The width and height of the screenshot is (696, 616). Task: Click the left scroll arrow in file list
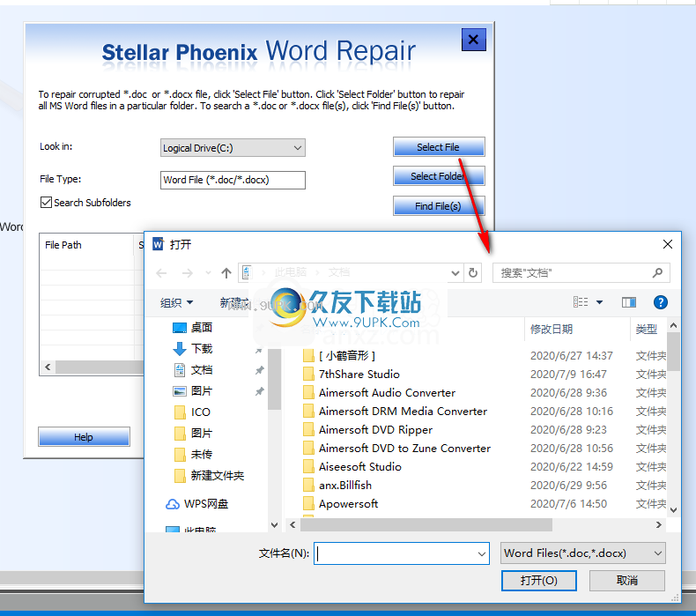pyautogui.click(x=48, y=367)
